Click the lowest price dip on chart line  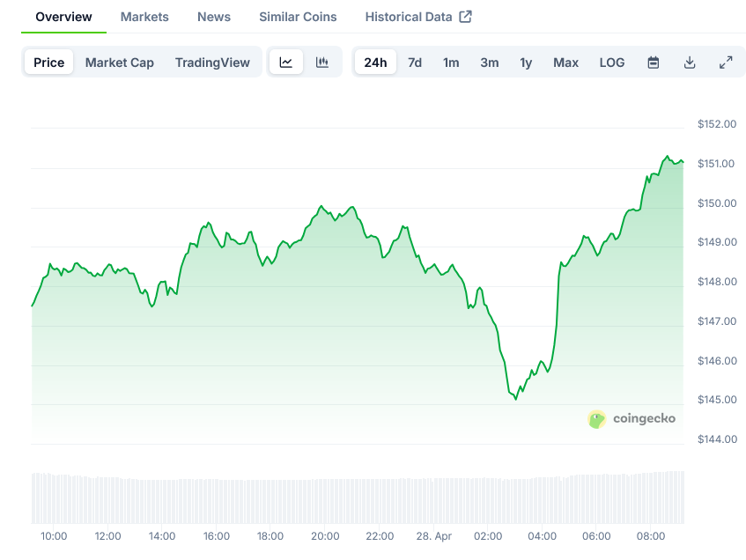tap(516, 399)
